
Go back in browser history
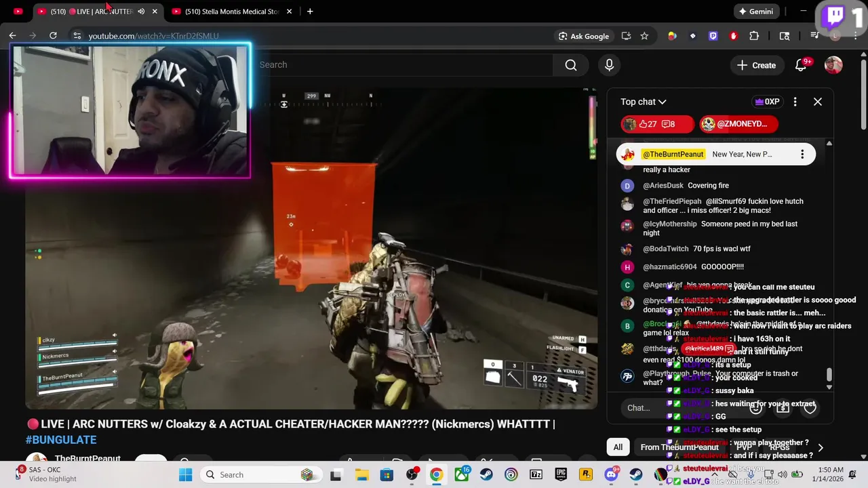pyautogui.click(x=12, y=35)
